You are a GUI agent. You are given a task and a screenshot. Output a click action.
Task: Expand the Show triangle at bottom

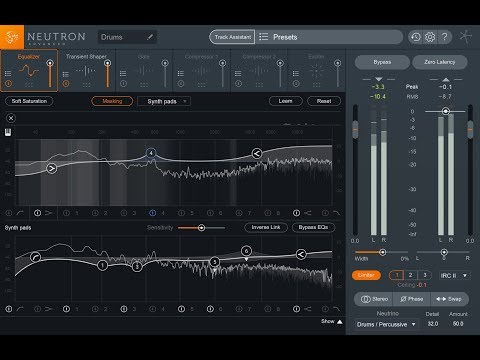[340, 321]
